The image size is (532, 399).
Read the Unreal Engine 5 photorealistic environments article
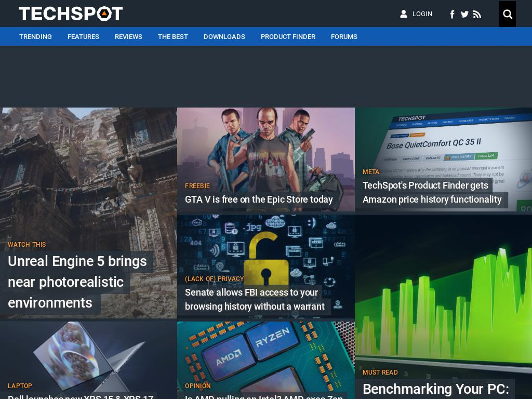[77, 282]
